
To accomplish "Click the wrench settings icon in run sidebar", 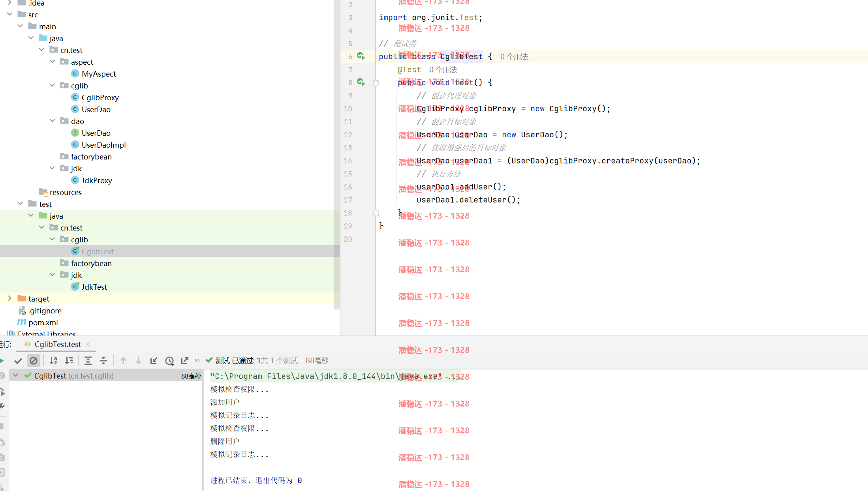I will [x=2, y=406].
